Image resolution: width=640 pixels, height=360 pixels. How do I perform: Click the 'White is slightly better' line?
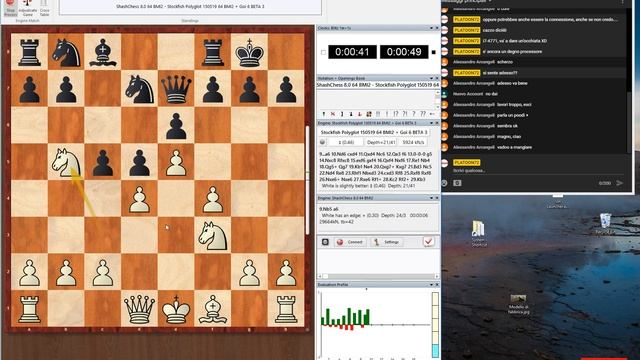[369, 186]
